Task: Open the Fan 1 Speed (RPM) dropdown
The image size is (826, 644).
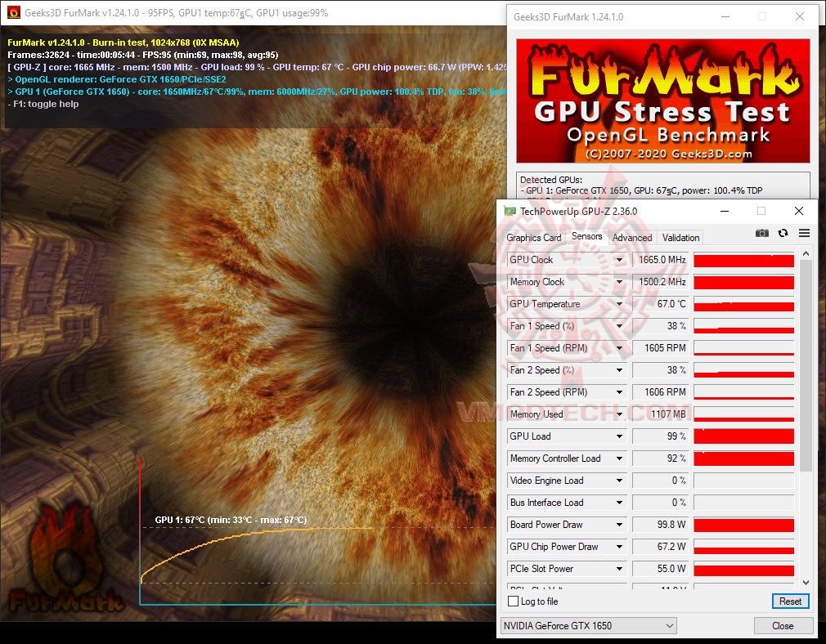Action: [x=620, y=347]
